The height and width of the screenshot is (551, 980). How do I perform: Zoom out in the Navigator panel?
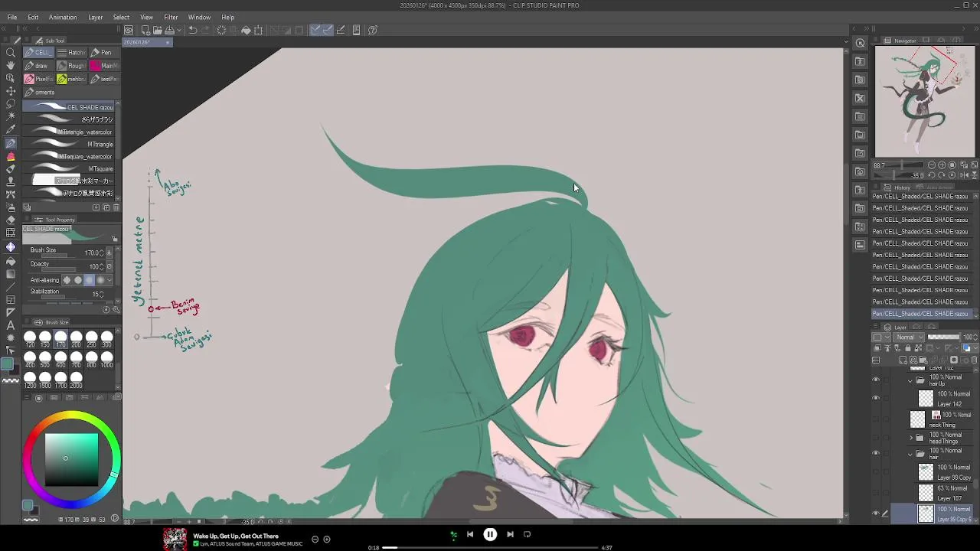coord(932,165)
